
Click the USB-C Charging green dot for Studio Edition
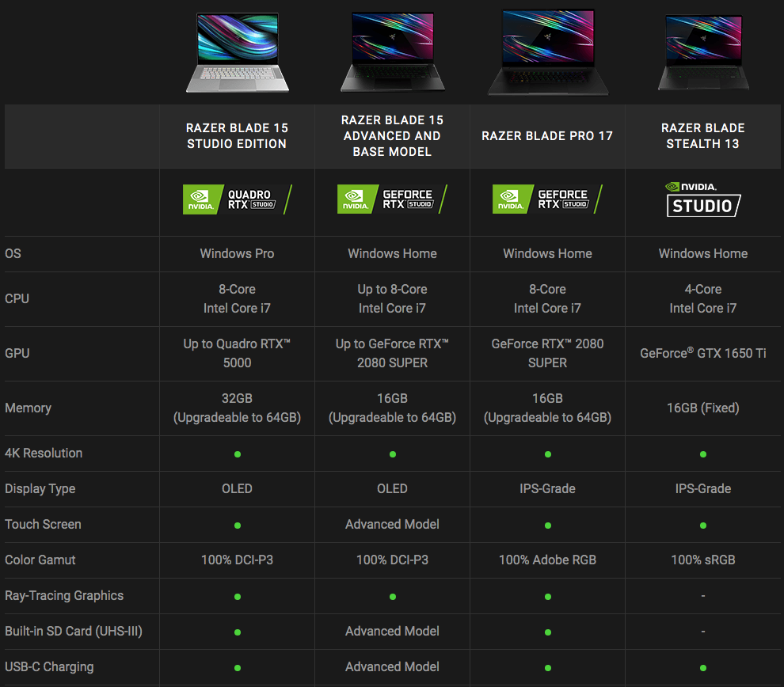(x=238, y=668)
